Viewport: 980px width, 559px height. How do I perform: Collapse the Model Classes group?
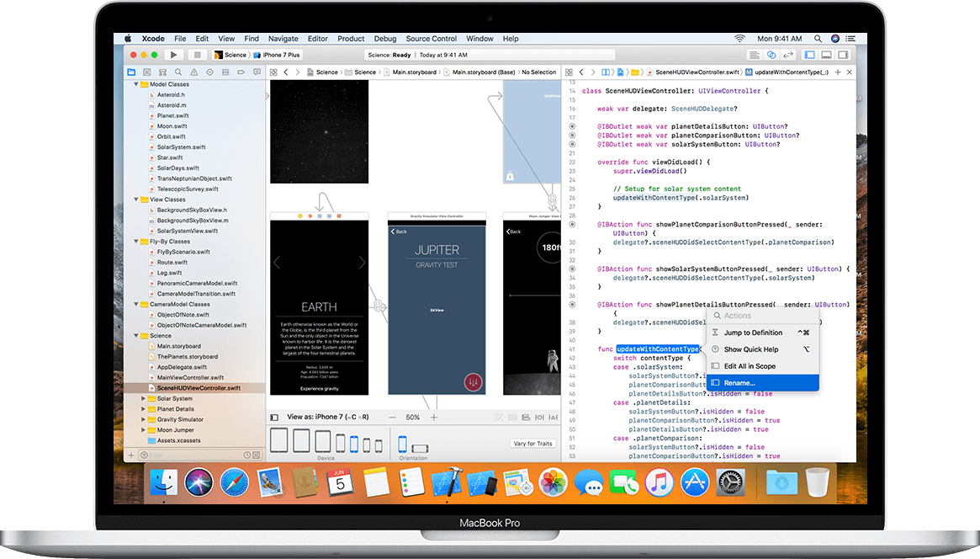click(136, 84)
